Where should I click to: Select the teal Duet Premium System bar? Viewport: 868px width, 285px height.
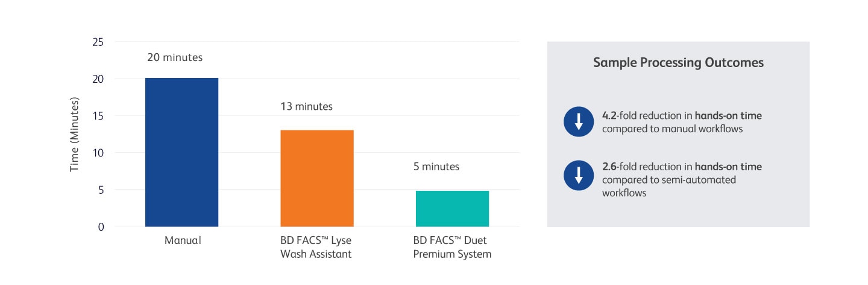click(452, 209)
